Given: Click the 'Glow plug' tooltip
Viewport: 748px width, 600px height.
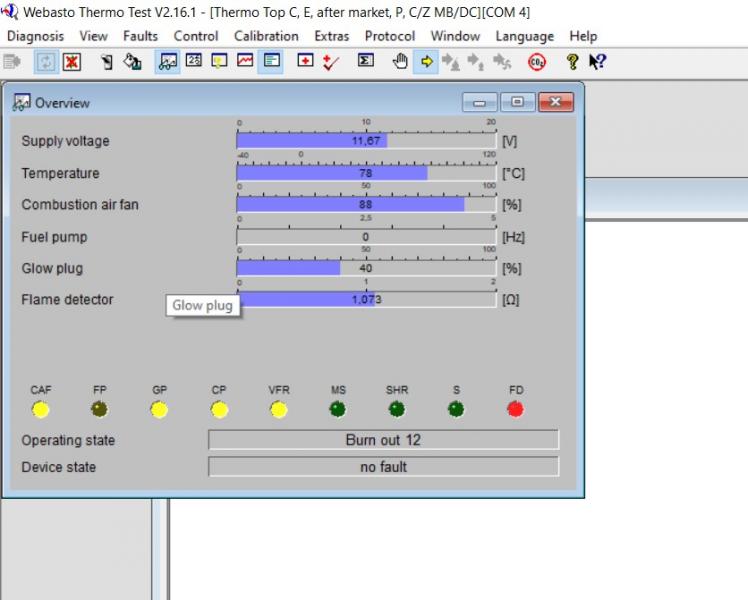Looking at the screenshot, I should 203,305.
